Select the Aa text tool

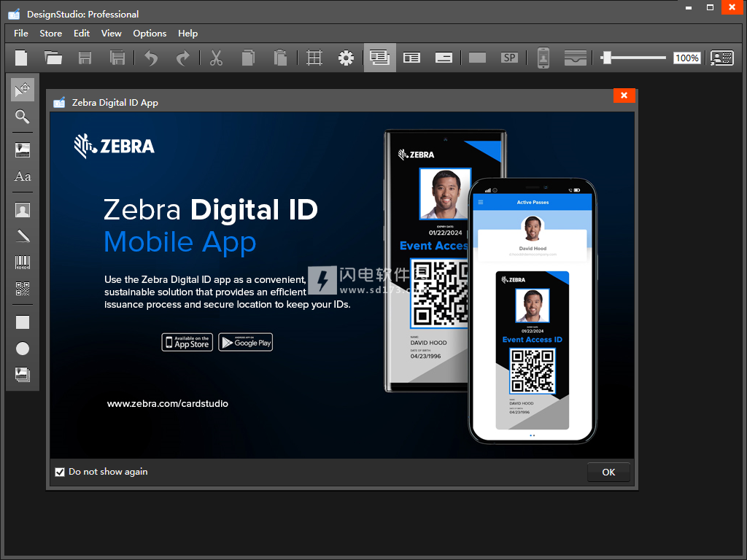tap(23, 176)
